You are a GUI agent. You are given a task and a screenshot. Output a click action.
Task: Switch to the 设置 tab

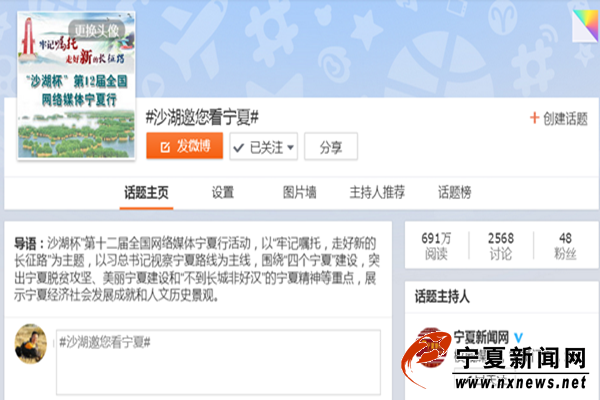[x=223, y=192]
